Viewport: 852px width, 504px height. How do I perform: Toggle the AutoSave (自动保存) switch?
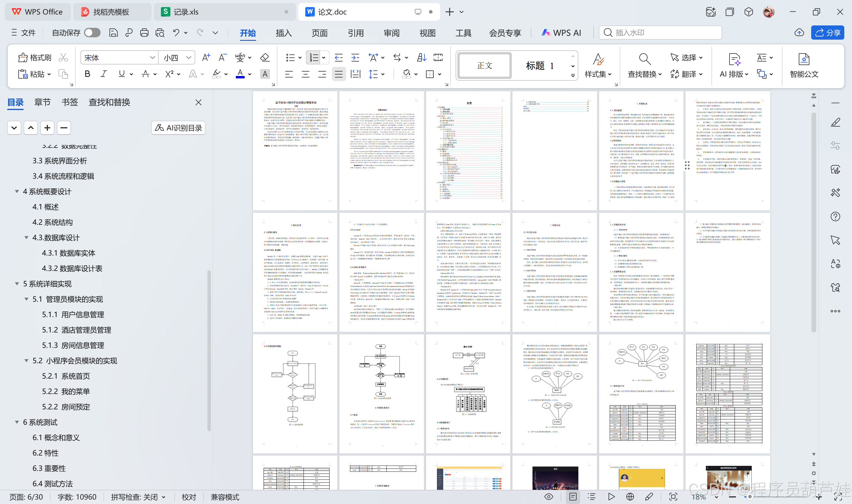[x=92, y=33]
